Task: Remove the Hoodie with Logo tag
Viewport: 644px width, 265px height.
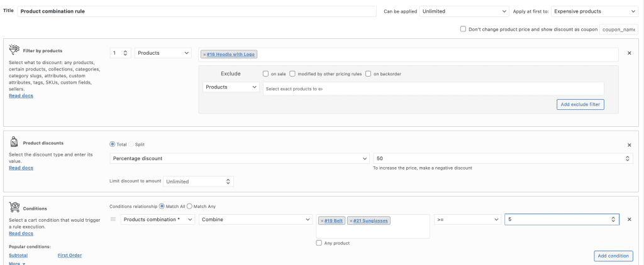Action: click(x=204, y=55)
